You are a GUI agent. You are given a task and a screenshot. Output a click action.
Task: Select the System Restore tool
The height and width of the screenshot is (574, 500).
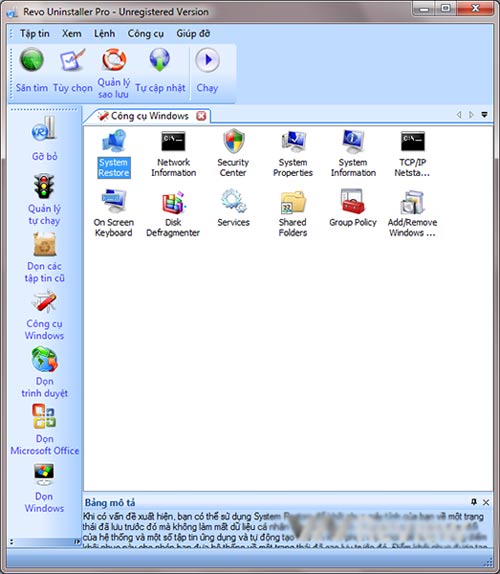point(114,154)
